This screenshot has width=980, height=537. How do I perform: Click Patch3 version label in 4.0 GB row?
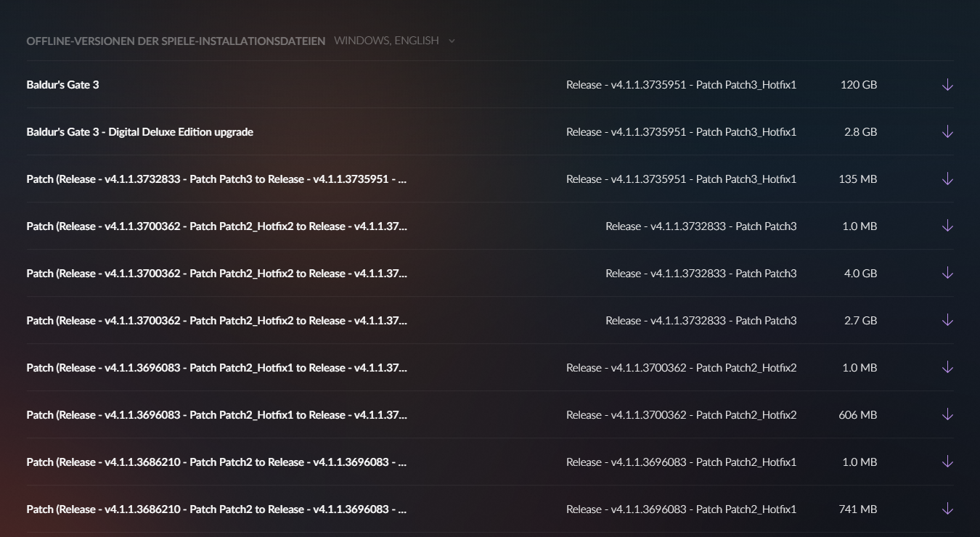coord(701,274)
